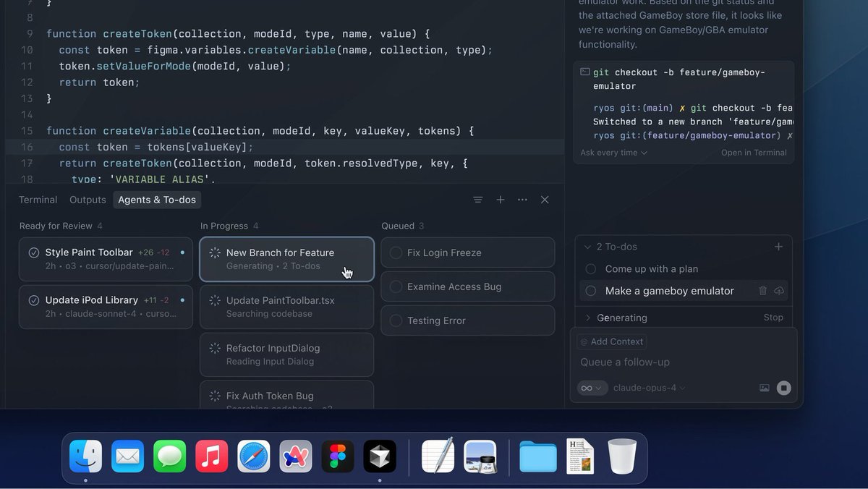
Task: Launch Safari from the dock
Action: [x=253, y=456]
